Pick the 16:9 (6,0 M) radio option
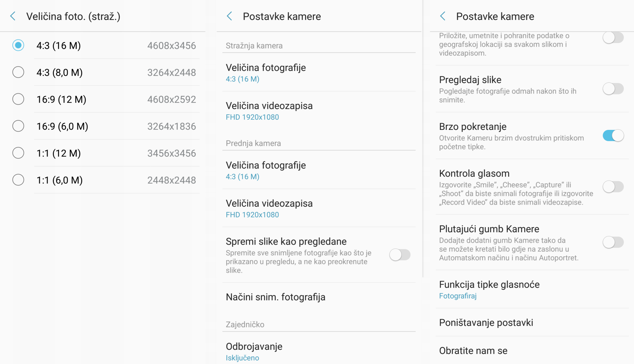634x364 pixels. coord(18,126)
